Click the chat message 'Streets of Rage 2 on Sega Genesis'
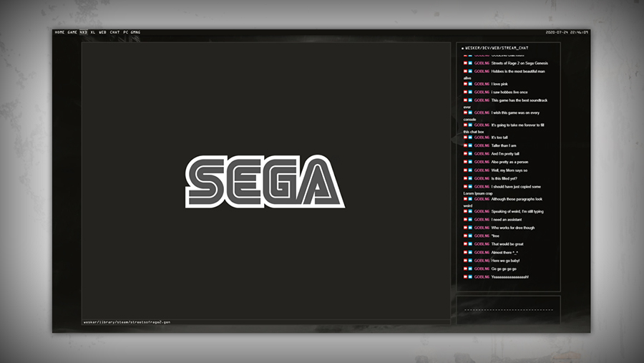This screenshot has height=363, width=644. click(x=519, y=63)
